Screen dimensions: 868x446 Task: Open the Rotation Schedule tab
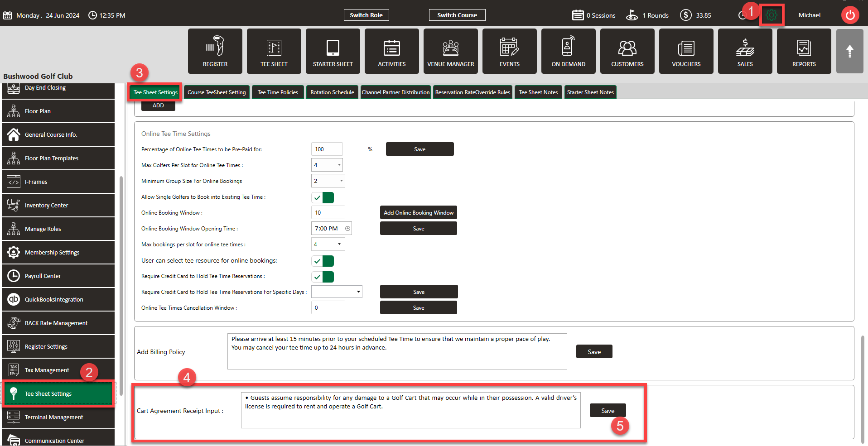332,92
